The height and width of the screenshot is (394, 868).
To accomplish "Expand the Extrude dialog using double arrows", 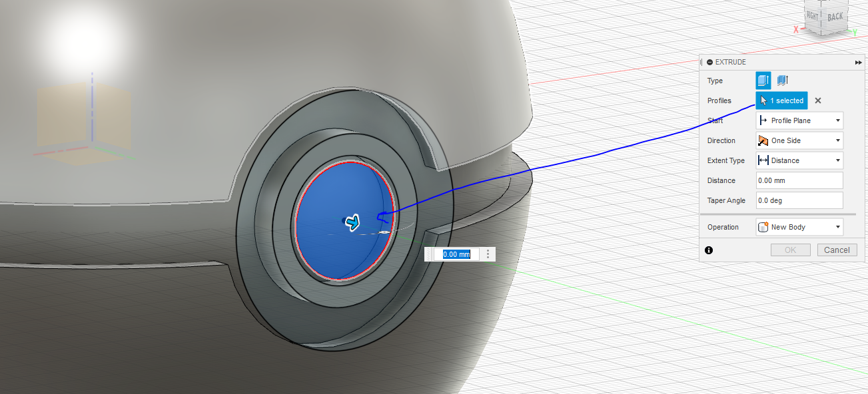I will click(x=859, y=62).
